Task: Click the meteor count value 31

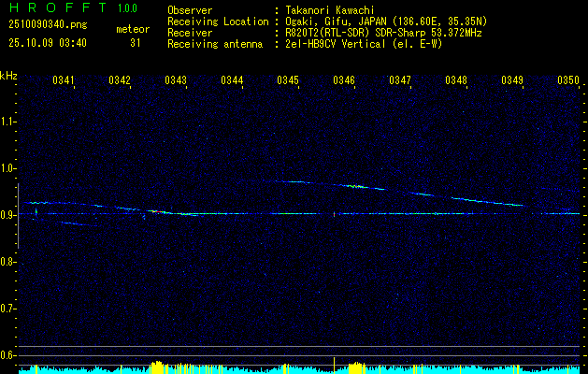Action: pyautogui.click(x=136, y=42)
